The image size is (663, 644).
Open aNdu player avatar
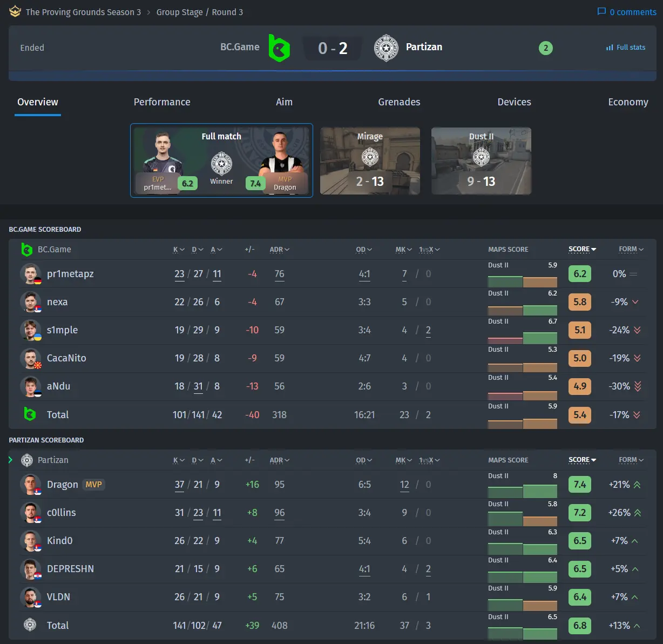tap(31, 386)
